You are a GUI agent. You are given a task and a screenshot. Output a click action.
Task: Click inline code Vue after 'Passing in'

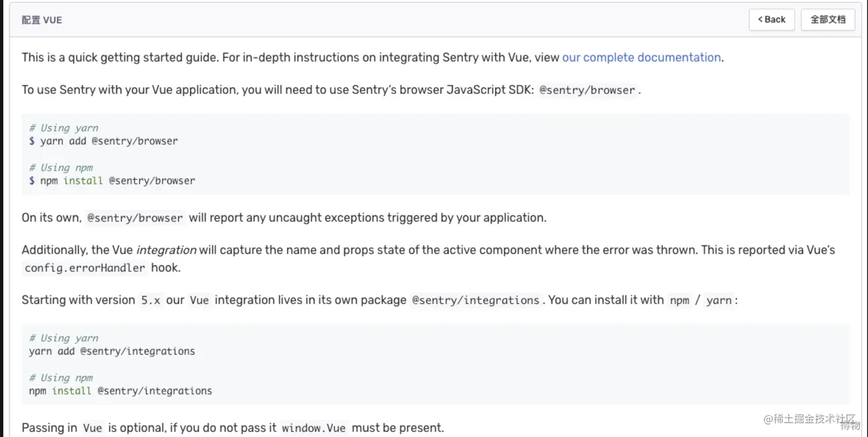click(92, 428)
